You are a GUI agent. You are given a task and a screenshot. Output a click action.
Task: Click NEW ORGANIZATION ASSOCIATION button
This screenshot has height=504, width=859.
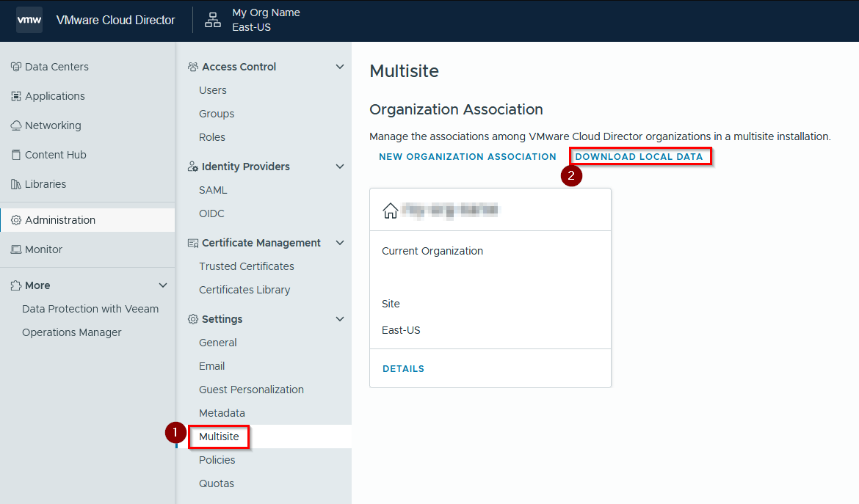tap(467, 156)
